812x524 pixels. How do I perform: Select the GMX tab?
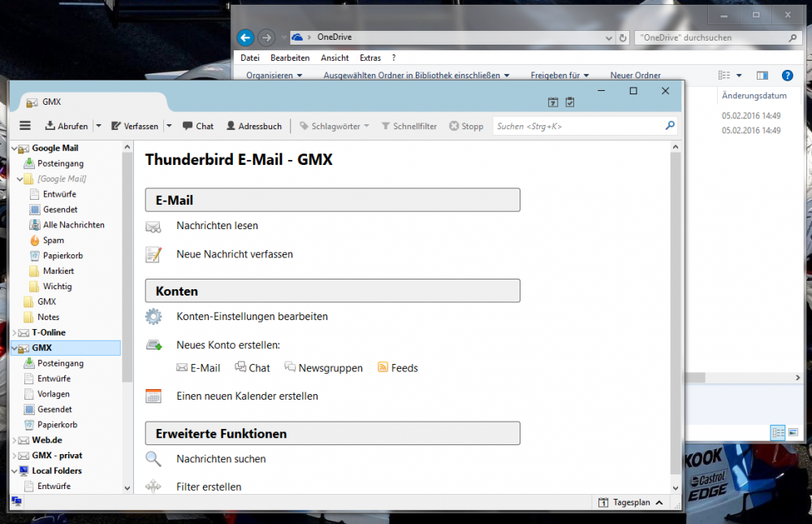tap(93, 102)
